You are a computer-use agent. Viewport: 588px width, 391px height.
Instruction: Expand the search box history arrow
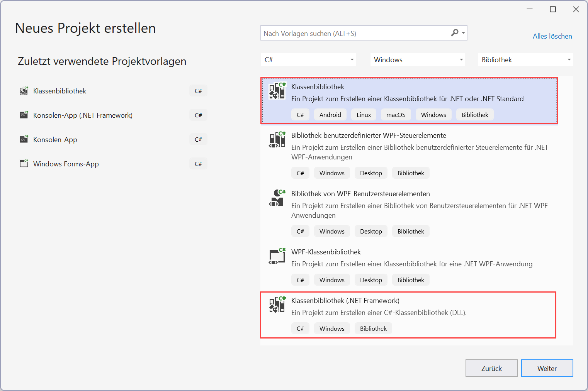click(463, 33)
